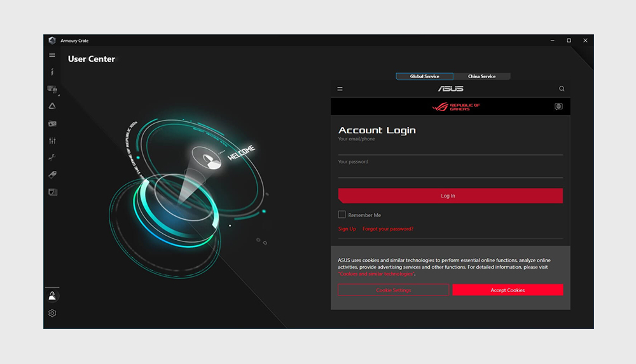Focus the email/phone input field
This screenshot has width=636, height=364.
pyautogui.click(x=450, y=149)
